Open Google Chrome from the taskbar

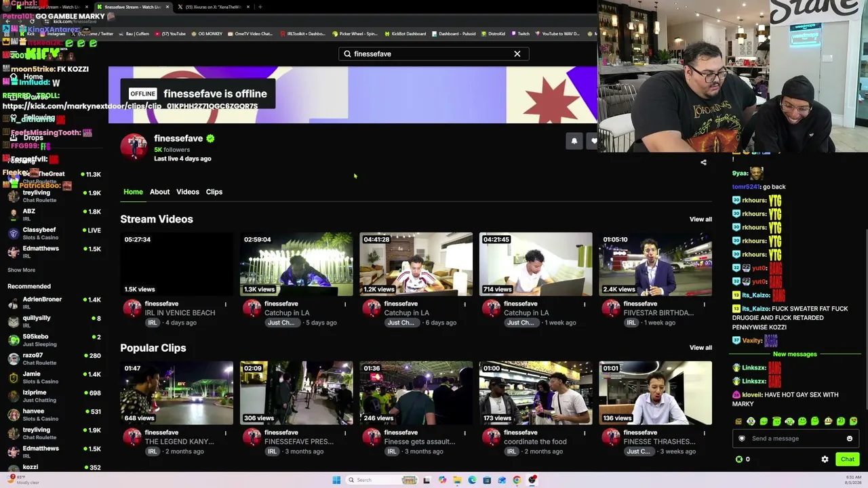(517, 480)
